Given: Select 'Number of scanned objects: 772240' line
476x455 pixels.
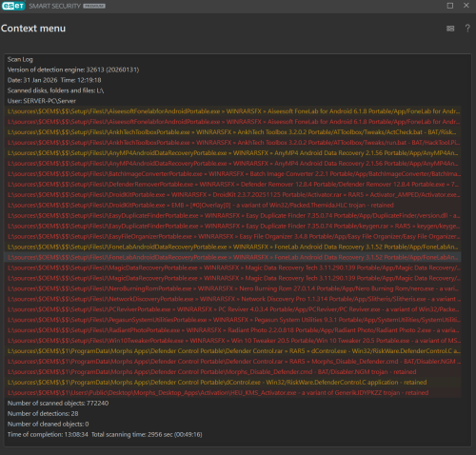Looking at the screenshot, I should point(58,404).
